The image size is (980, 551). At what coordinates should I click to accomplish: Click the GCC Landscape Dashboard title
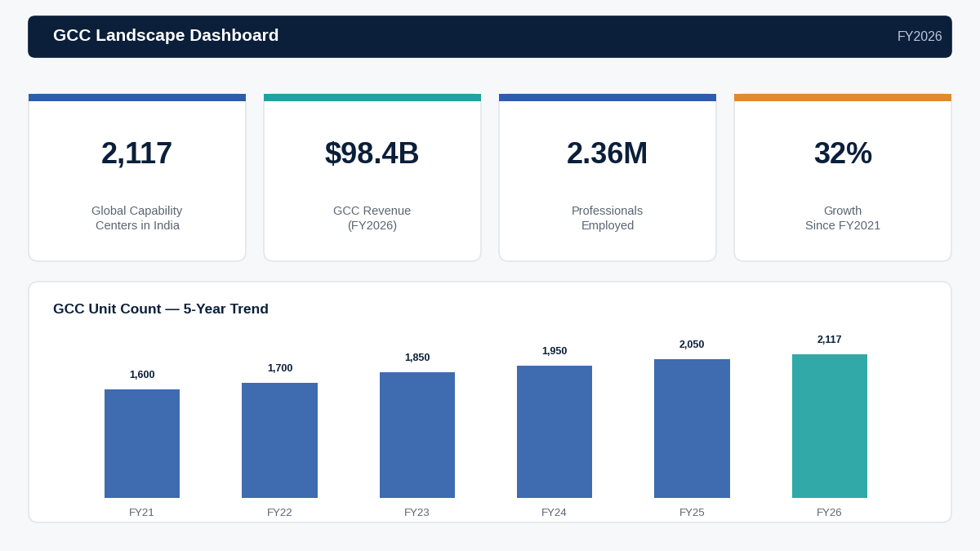(166, 35)
